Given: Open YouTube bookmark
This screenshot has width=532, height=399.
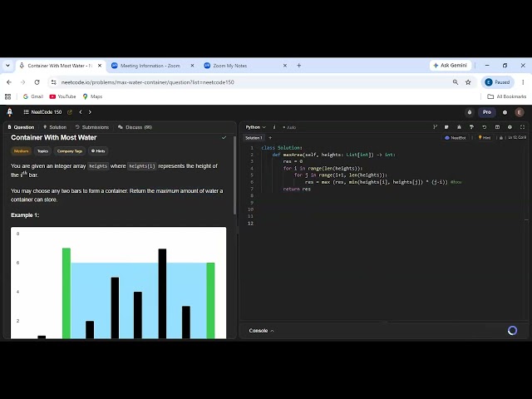Looking at the screenshot, I should coord(63,96).
